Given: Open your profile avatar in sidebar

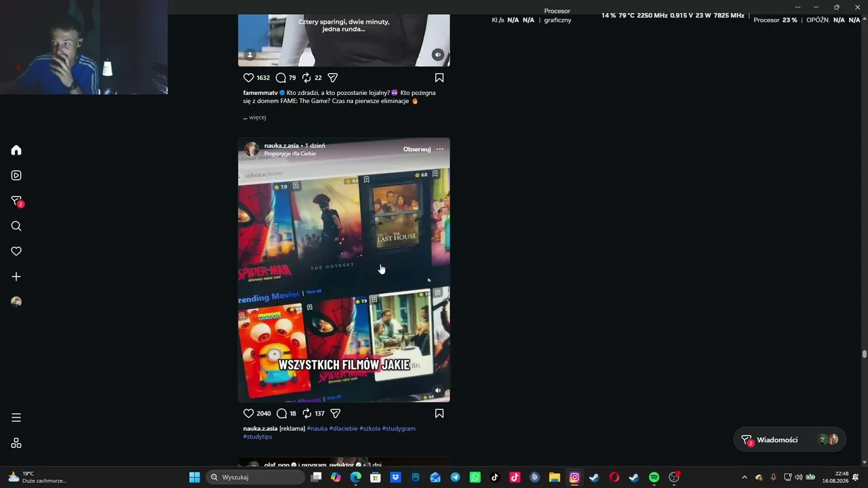Looking at the screenshot, I should pos(16,302).
